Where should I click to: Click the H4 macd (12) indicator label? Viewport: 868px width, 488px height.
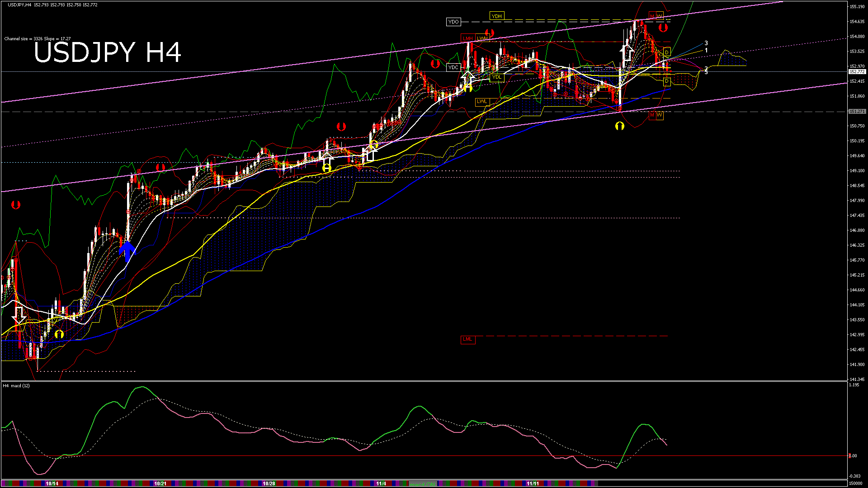coord(16,385)
